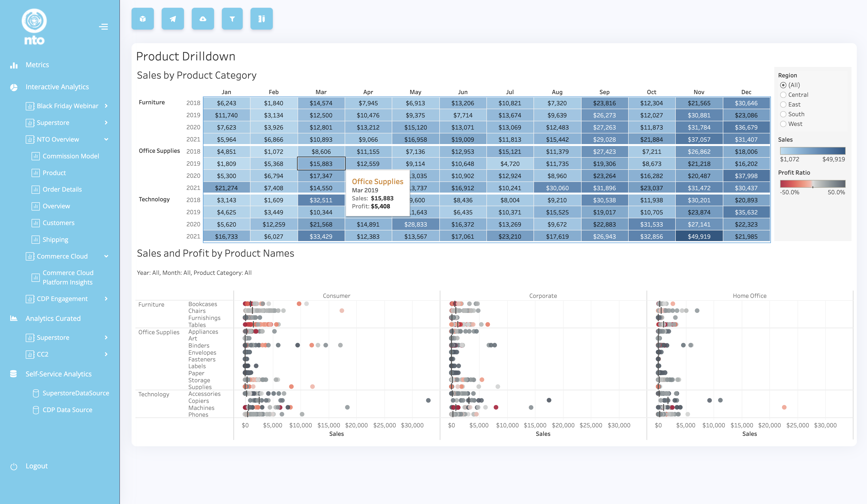Click the Logout button

pos(36,466)
